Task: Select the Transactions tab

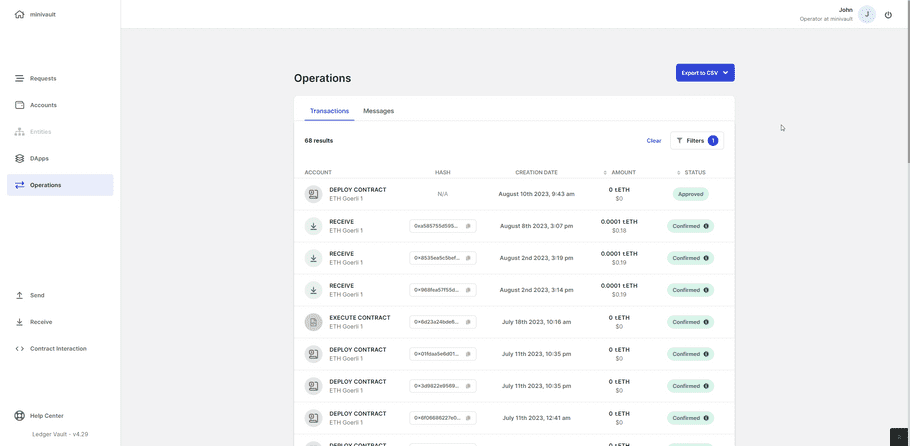Action: point(329,111)
